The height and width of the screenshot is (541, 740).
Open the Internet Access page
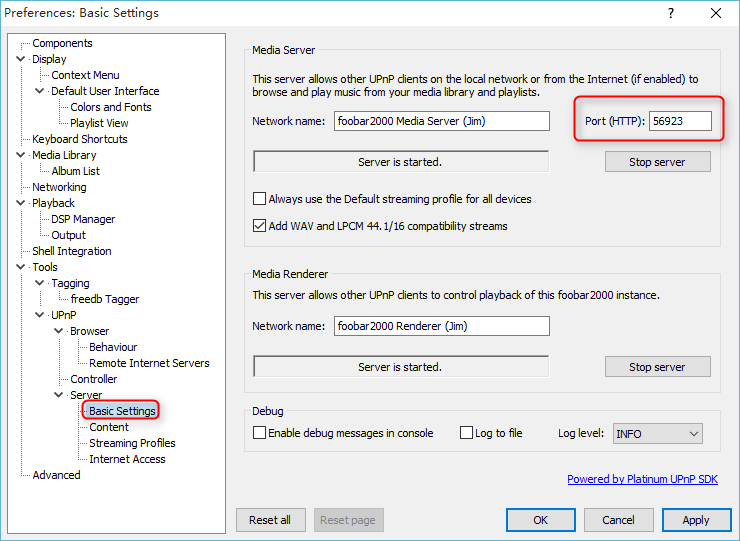(127, 459)
